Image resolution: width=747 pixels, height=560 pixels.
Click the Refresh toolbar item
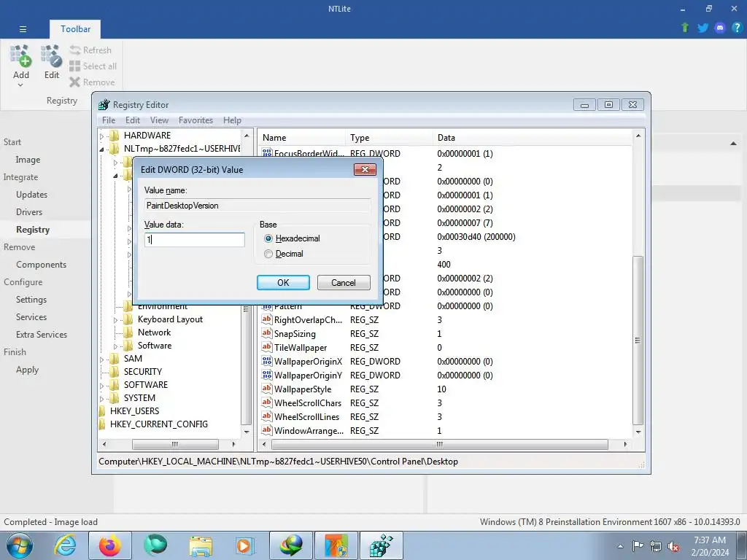(x=90, y=50)
